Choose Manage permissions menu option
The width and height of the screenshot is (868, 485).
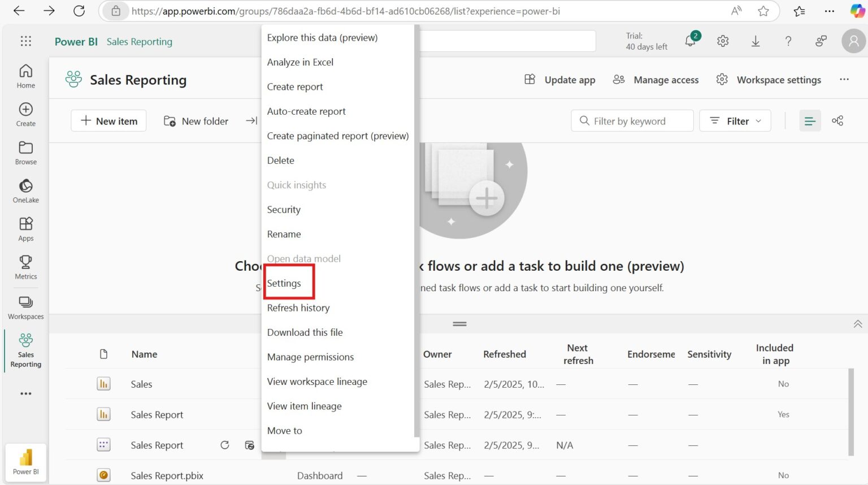pos(310,357)
